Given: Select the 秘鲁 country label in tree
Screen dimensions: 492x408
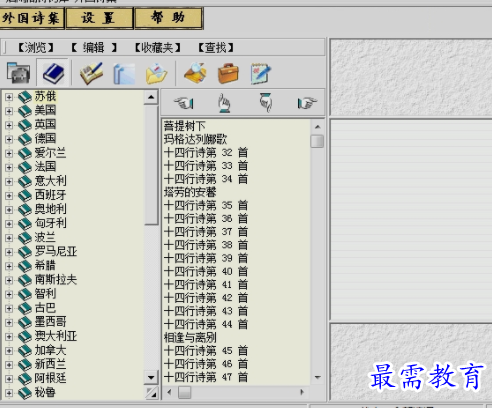Looking at the screenshot, I should pyautogui.click(x=45, y=392).
